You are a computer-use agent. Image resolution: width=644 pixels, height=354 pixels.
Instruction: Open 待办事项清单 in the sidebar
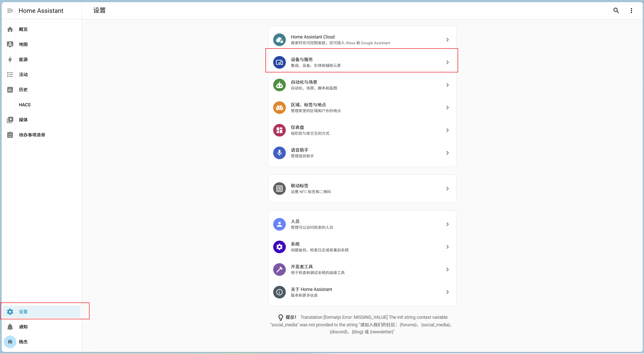(x=32, y=135)
